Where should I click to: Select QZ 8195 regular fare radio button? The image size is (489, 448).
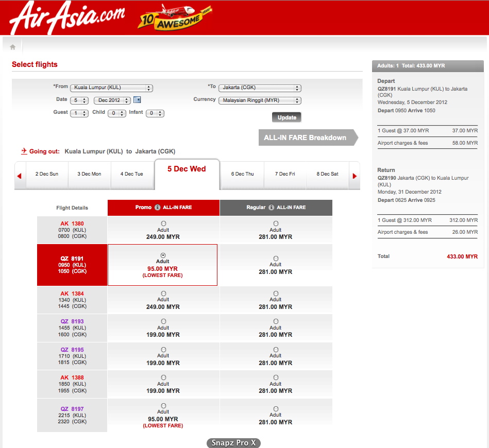pyautogui.click(x=276, y=350)
